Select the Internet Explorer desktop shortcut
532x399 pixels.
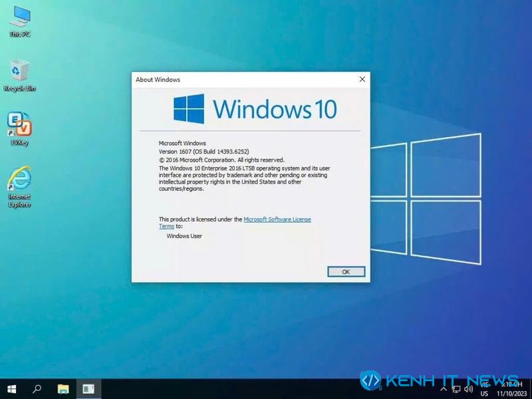tap(19, 187)
